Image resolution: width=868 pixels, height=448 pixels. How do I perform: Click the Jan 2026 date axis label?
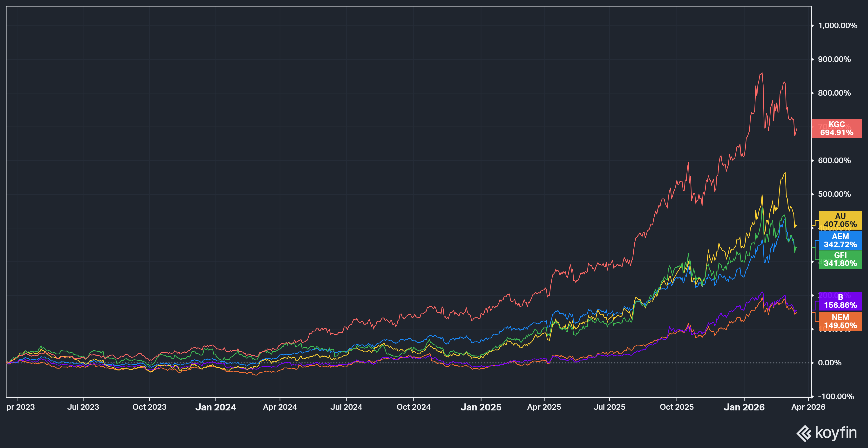[x=744, y=407]
